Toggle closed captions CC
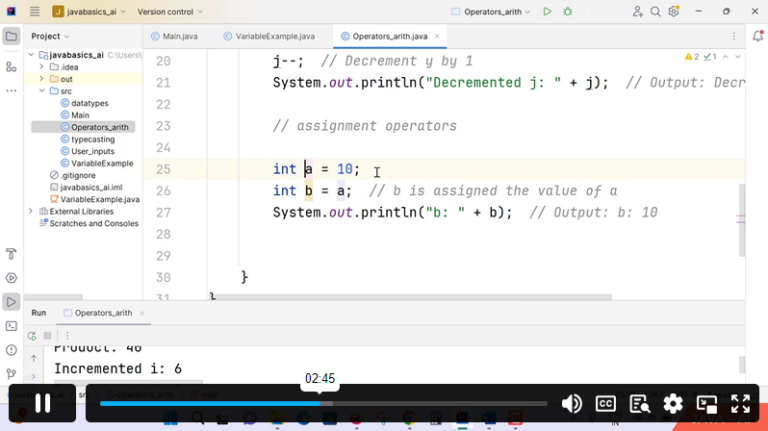The width and height of the screenshot is (768, 431). tap(606, 404)
